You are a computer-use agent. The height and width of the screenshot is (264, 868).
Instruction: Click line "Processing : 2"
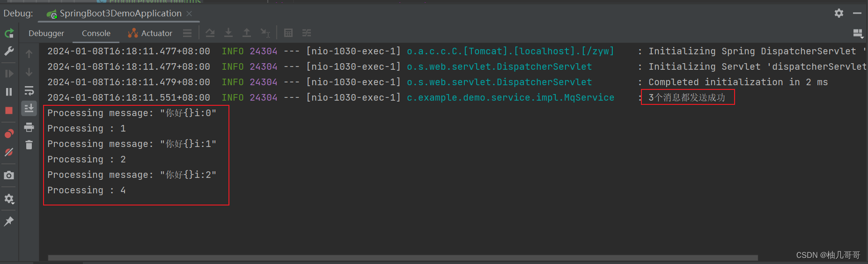[87, 159]
